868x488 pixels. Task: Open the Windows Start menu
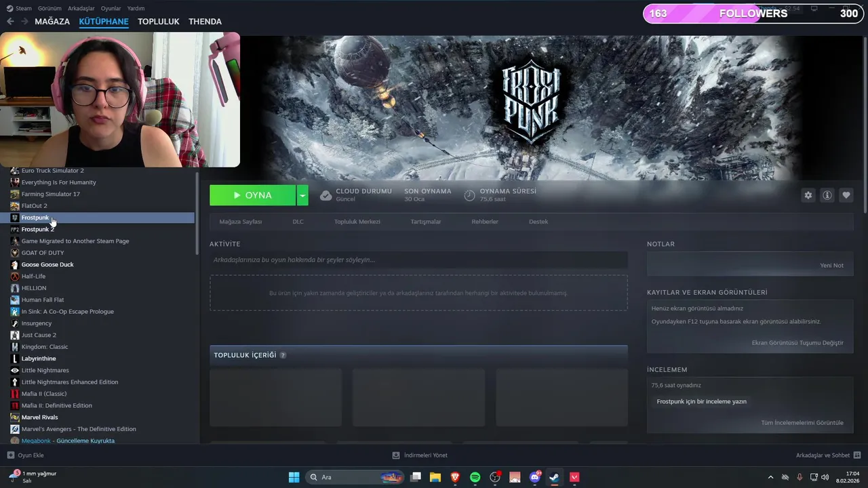point(294,477)
